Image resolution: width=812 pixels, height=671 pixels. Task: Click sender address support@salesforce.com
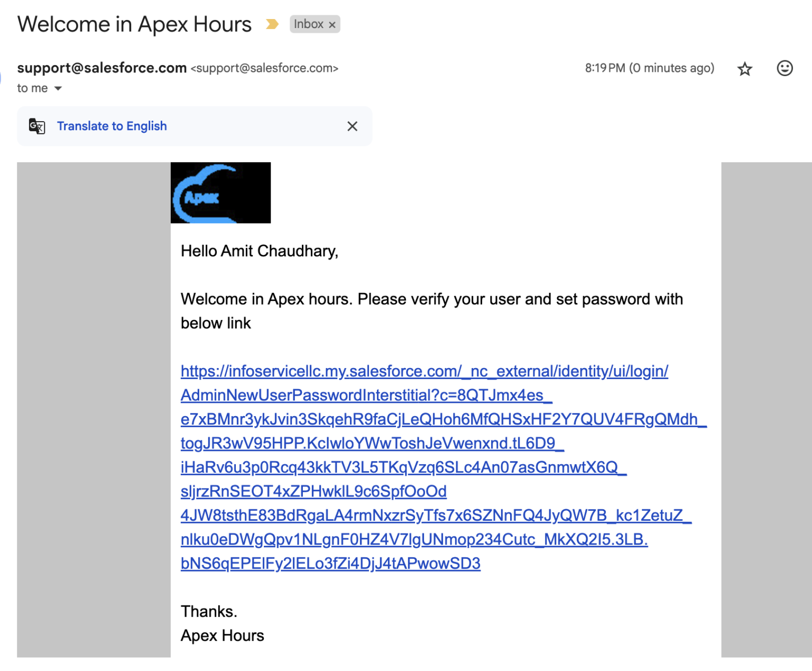(264, 68)
